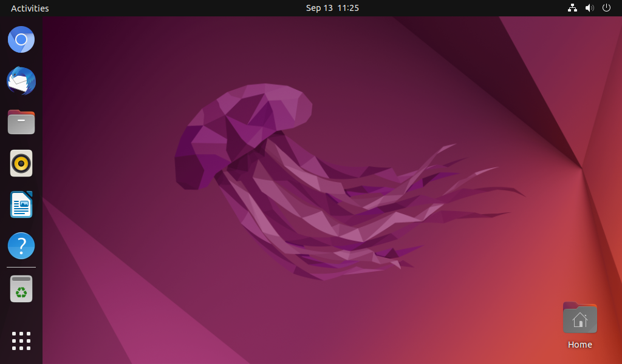Open the clock calendar Sep 13 11:25
Screen dimensions: 622x364
point(332,8)
